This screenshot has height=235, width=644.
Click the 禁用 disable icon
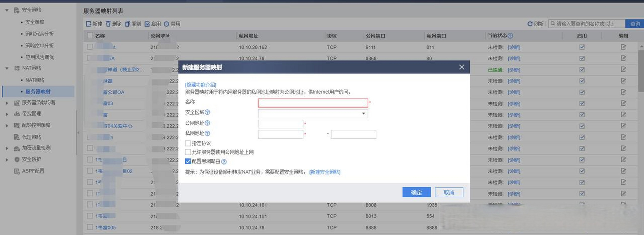point(166,24)
